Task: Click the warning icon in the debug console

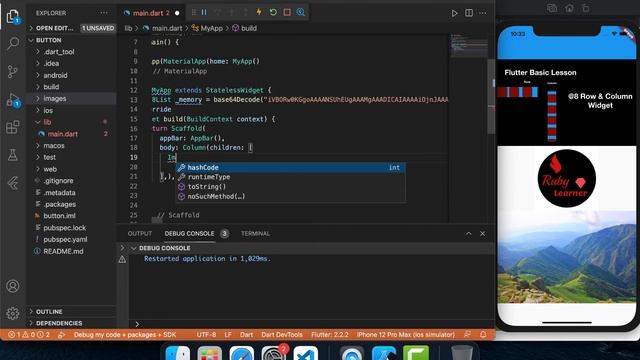Action: [x=122, y=259]
